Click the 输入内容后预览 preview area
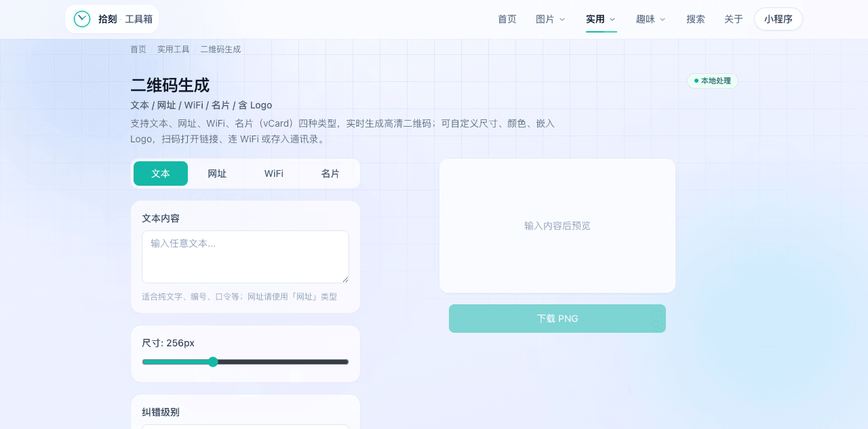The width and height of the screenshot is (868, 429). [x=557, y=226]
